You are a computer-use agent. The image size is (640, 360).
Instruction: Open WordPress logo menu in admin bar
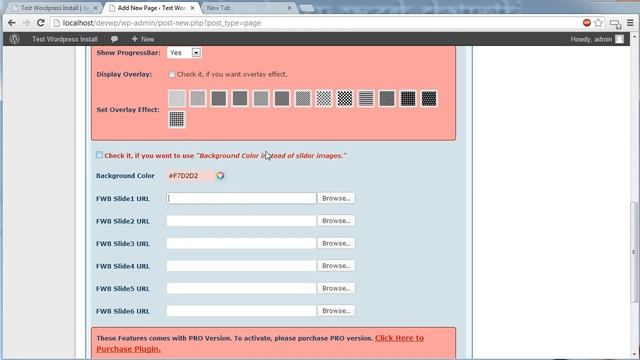pyautogui.click(x=15, y=39)
